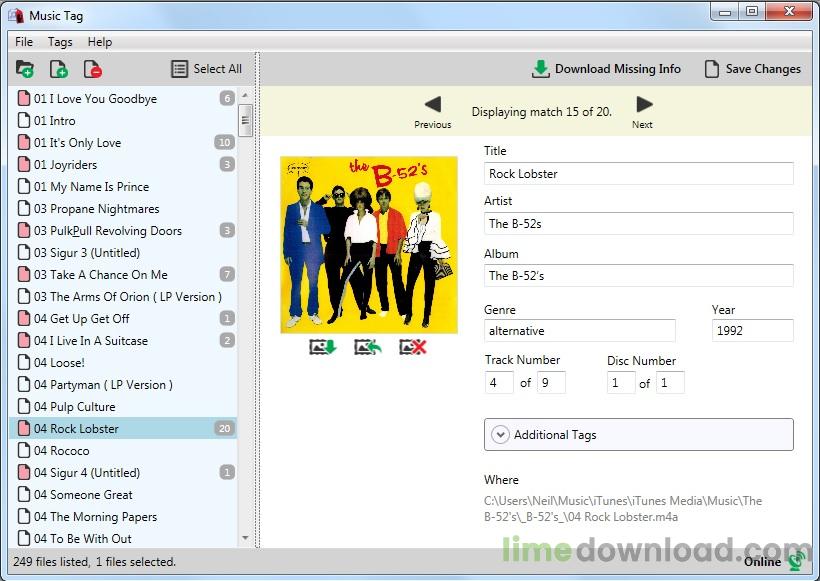Click the remove file icon

[x=93, y=69]
